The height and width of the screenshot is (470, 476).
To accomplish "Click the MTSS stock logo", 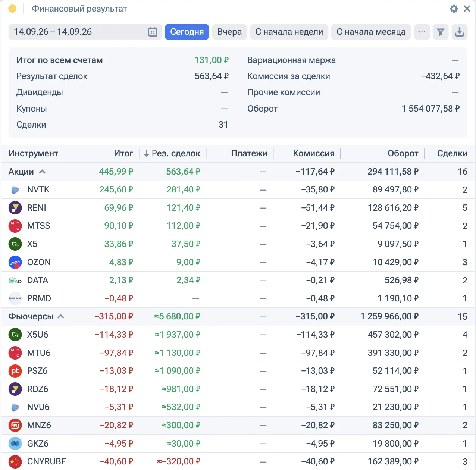I will pyautogui.click(x=15, y=226).
